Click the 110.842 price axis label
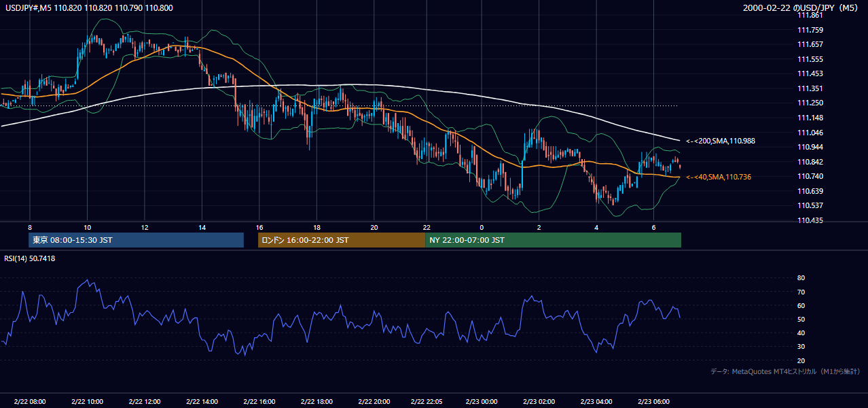The width and height of the screenshot is (868, 408). 810,162
